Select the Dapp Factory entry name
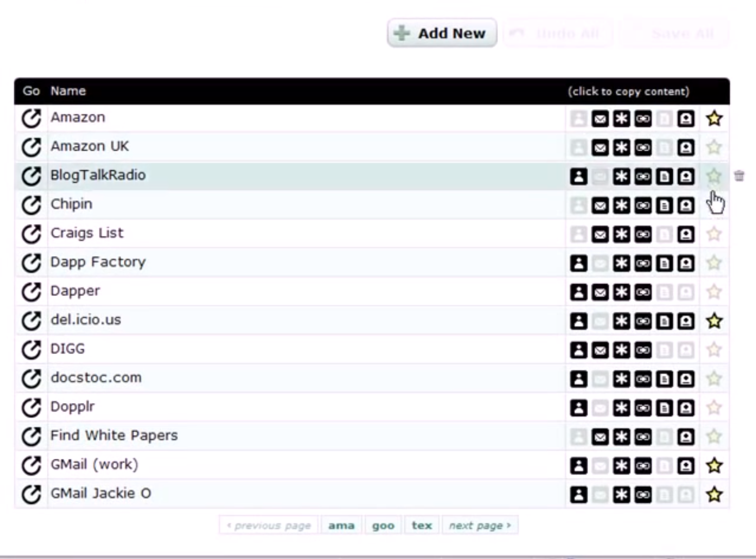The width and height of the screenshot is (756, 559). (98, 262)
